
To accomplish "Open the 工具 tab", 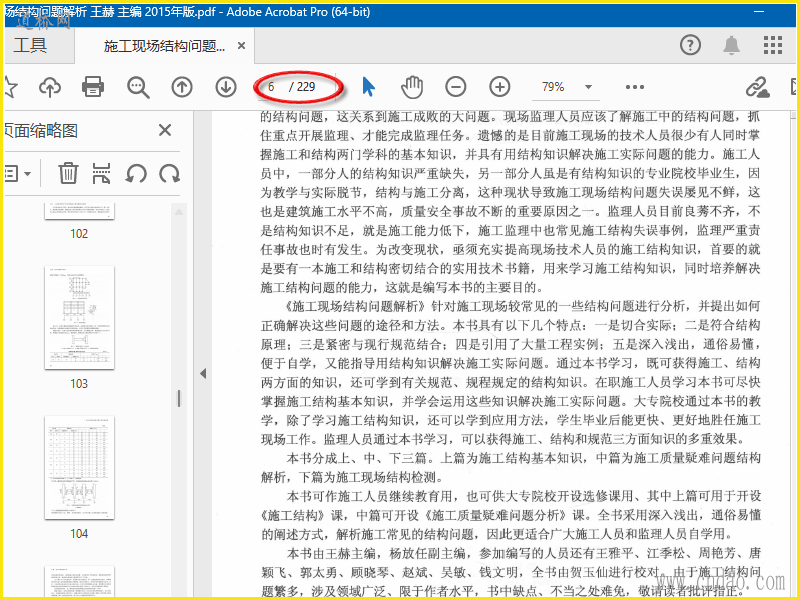I will tap(31, 45).
